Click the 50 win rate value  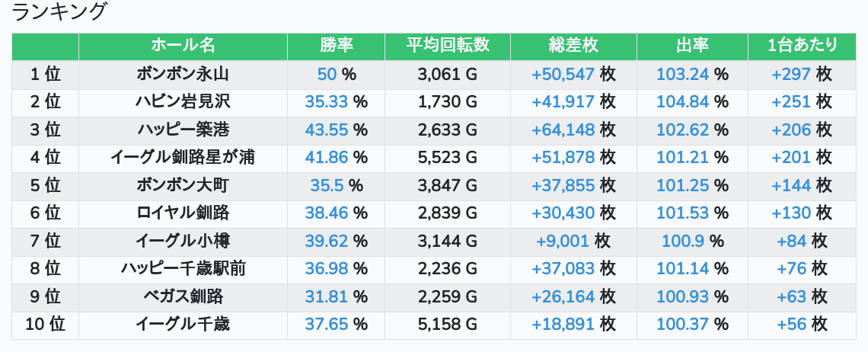(327, 75)
